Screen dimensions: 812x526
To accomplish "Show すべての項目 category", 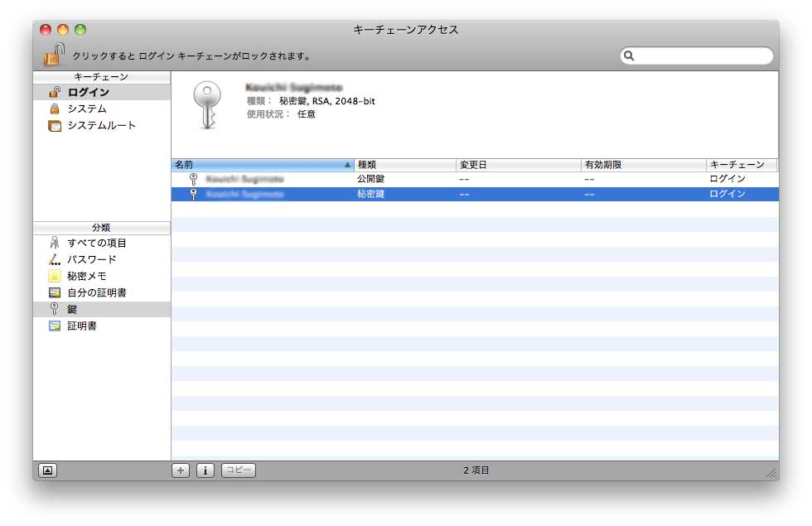I will coord(96,243).
